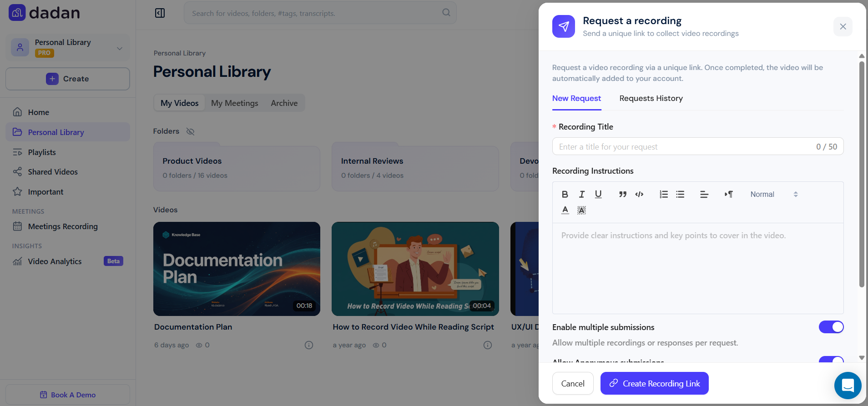The image size is (868, 406).
Task: Select the New Request tab
Action: pos(576,98)
